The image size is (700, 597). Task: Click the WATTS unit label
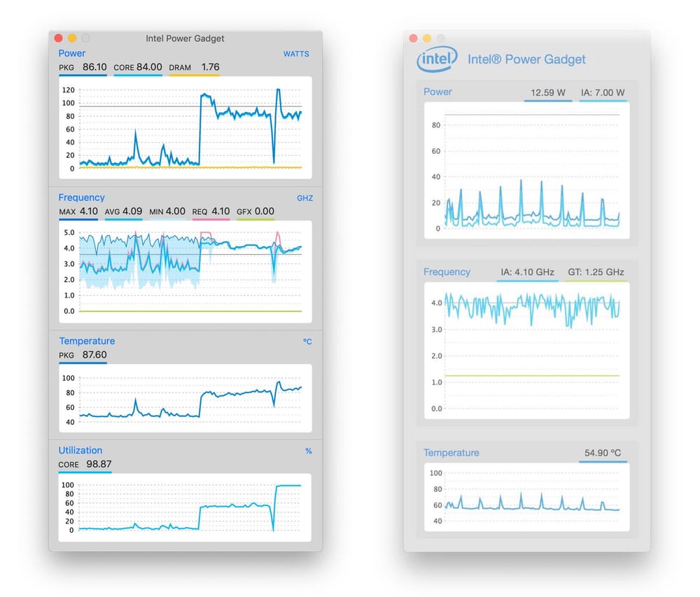(x=295, y=54)
